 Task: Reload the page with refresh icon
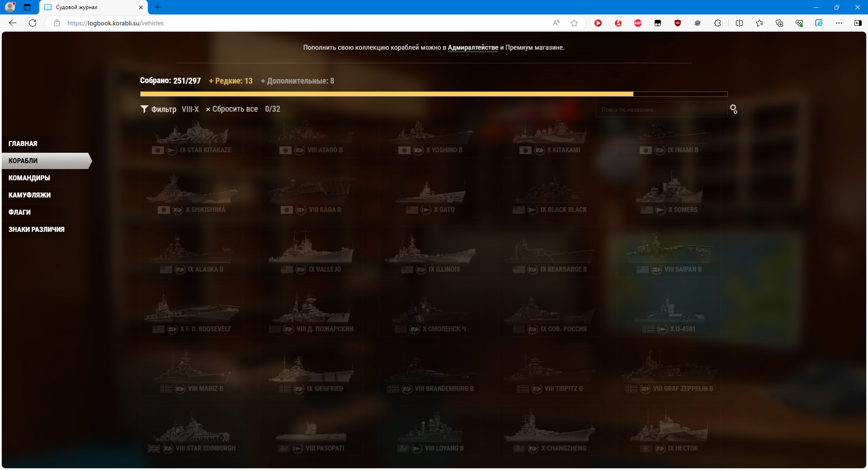33,23
